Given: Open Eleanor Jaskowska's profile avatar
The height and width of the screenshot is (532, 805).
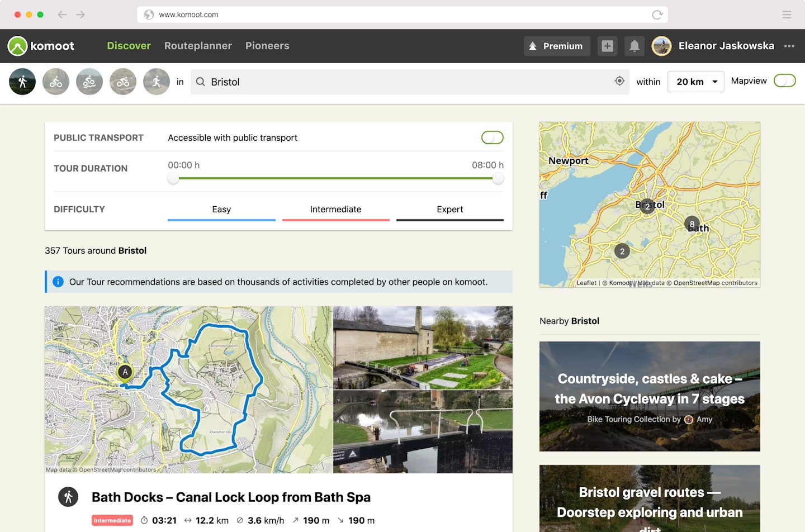Looking at the screenshot, I should (x=662, y=46).
